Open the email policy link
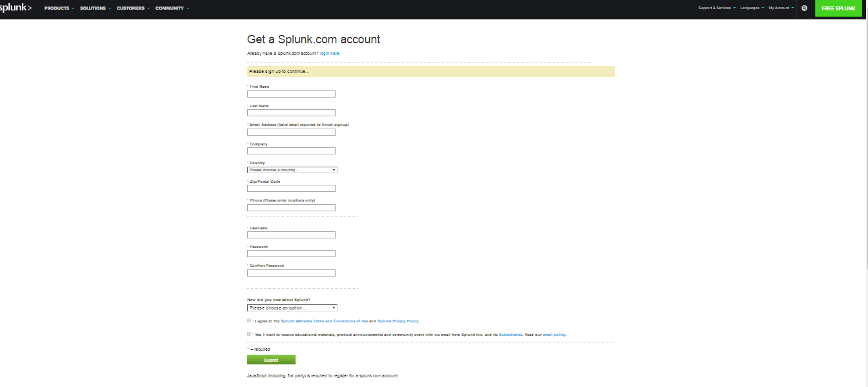The image size is (868, 387). tap(555, 335)
